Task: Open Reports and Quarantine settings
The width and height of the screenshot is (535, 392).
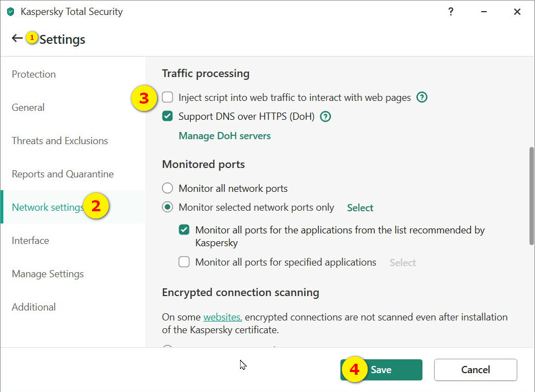Action: [63, 174]
